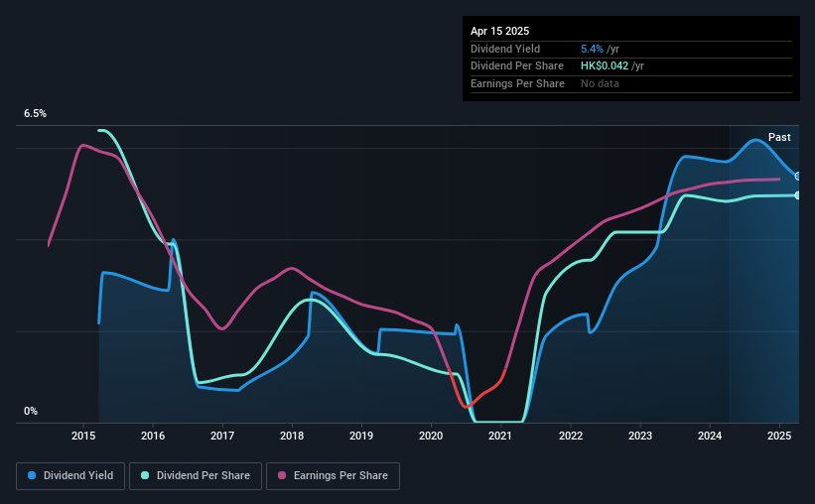
Task: Click the 2015 x-axis label
Action: [83, 436]
